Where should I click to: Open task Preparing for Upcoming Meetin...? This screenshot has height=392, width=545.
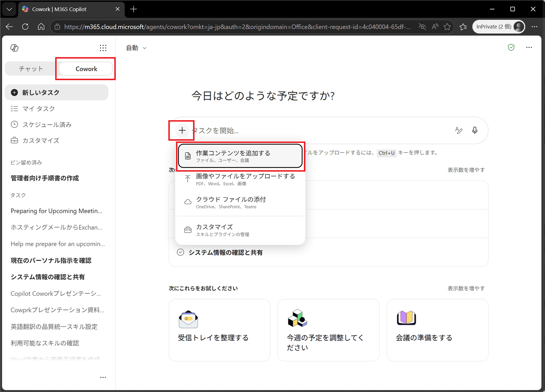click(x=57, y=211)
